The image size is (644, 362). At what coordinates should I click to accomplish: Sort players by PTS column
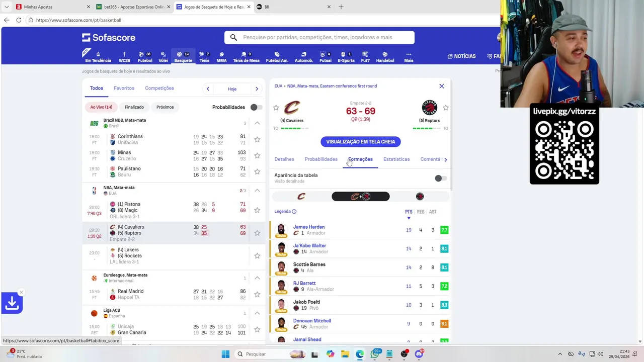pos(409,212)
